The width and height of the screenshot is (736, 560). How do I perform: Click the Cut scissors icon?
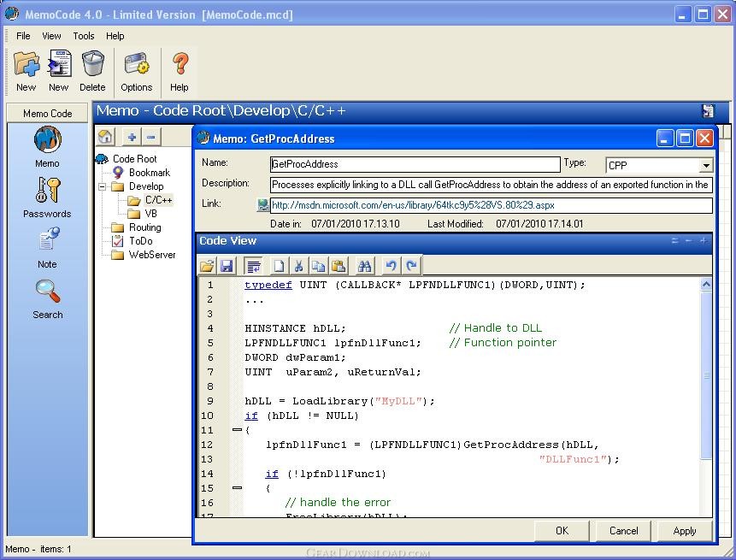click(298, 266)
